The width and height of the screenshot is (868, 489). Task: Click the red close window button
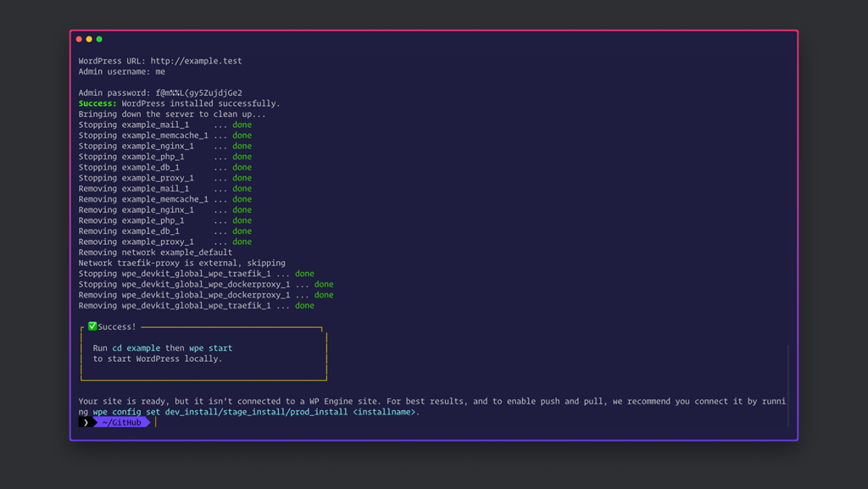coord(79,39)
